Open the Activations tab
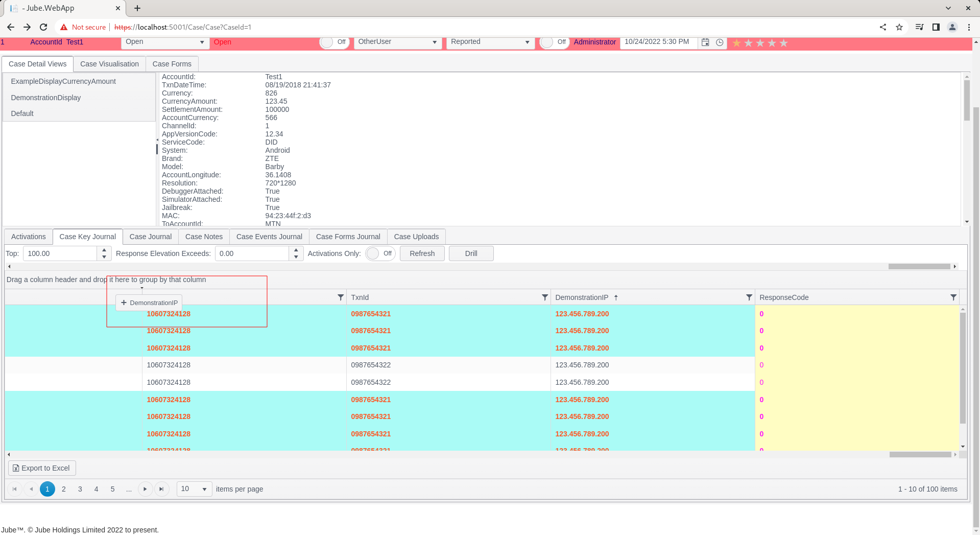 pos(29,237)
